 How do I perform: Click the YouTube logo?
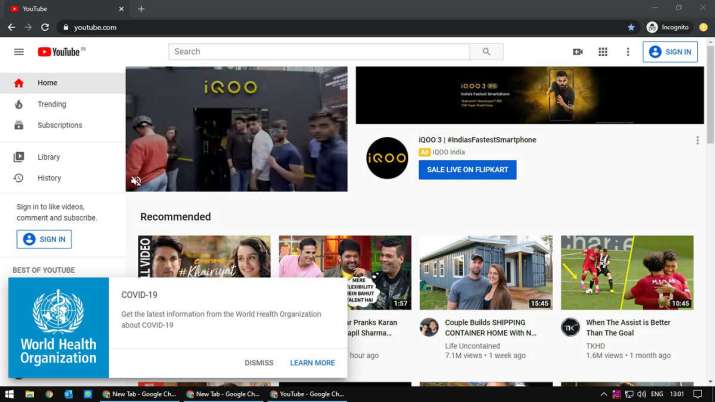coord(59,52)
